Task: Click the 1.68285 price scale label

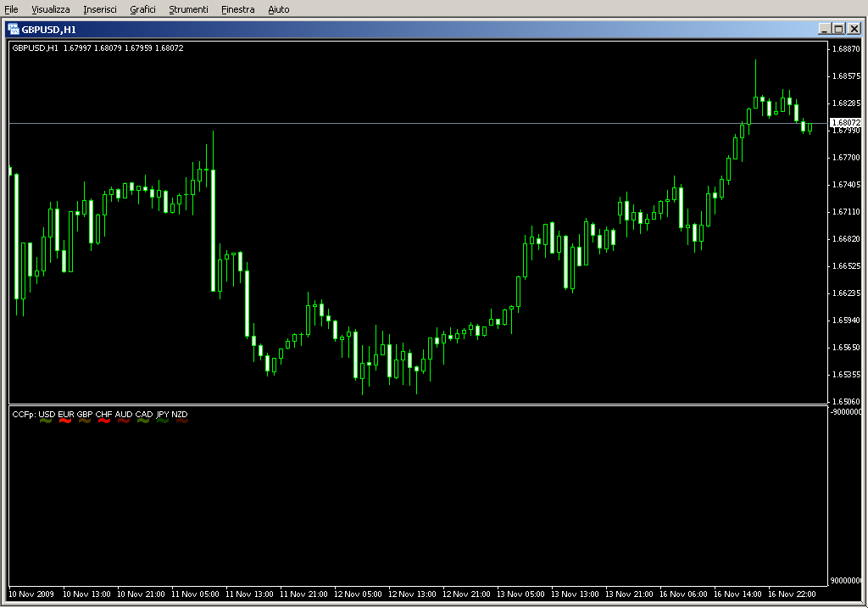Action: (x=847, y=103)
